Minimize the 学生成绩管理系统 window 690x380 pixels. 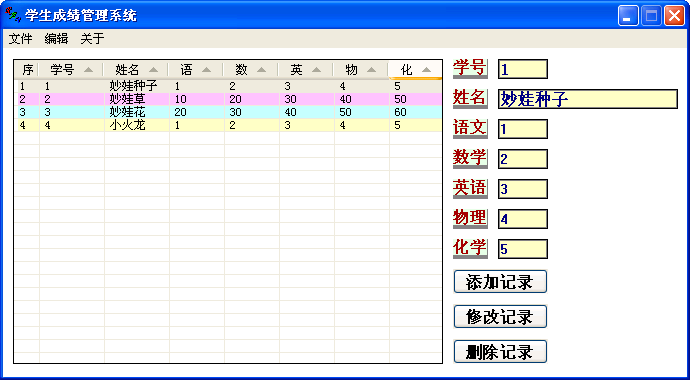pos(628,16)
